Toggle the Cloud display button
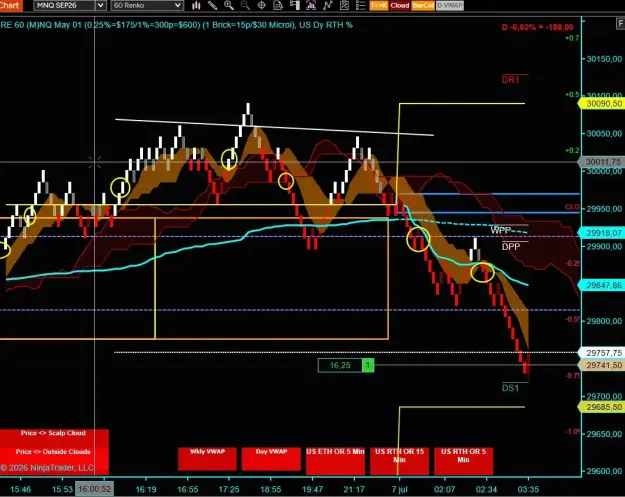 [400, 6]
